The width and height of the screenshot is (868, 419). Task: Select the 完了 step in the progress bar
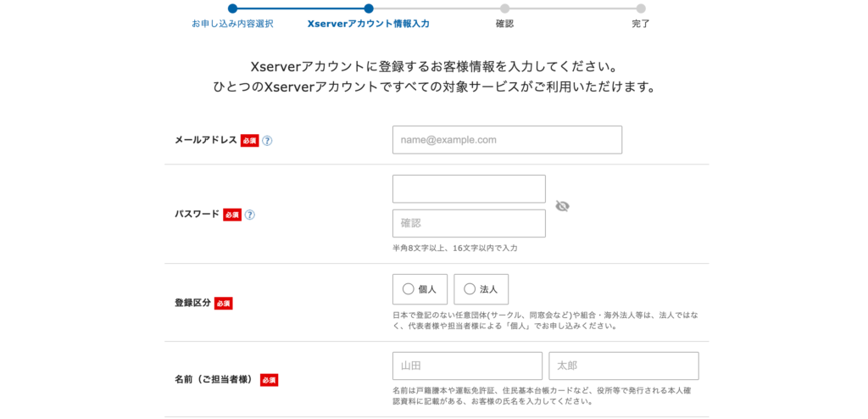tap(641, 24)
